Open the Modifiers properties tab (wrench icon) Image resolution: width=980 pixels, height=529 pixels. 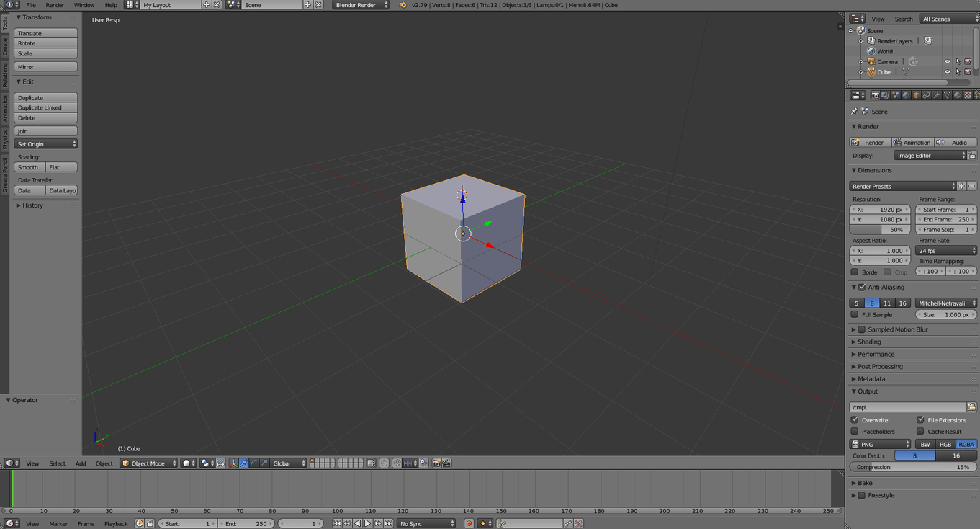tap(937, 94)
